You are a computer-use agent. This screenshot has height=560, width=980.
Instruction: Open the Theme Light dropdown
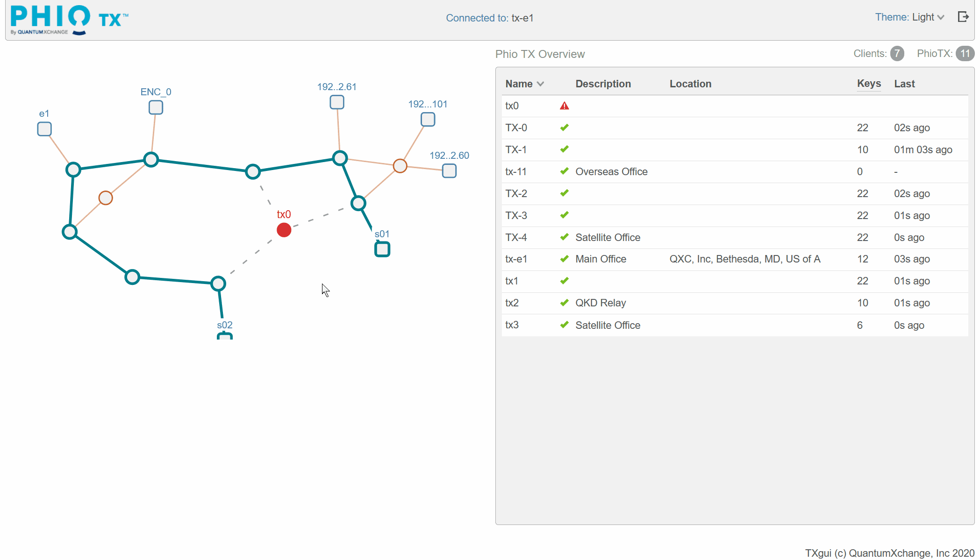pos(909,17)
